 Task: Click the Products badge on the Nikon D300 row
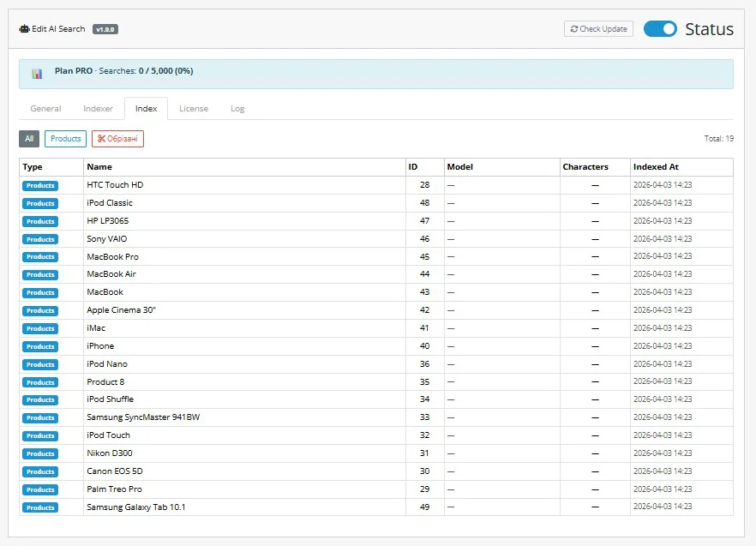(x=39, y=453)
